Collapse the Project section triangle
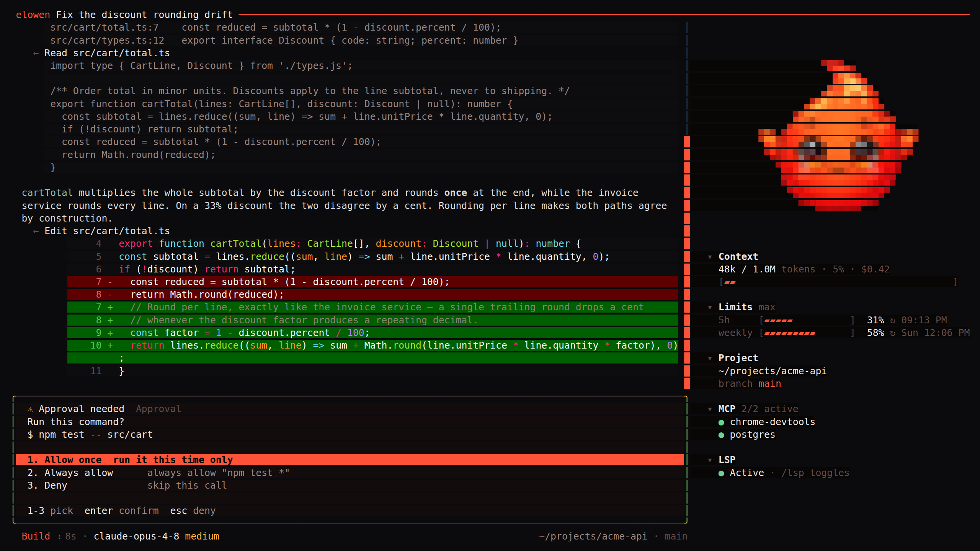The height and width of the screenshot is (551, 980). pyautogui.click(x=710, y=358)
